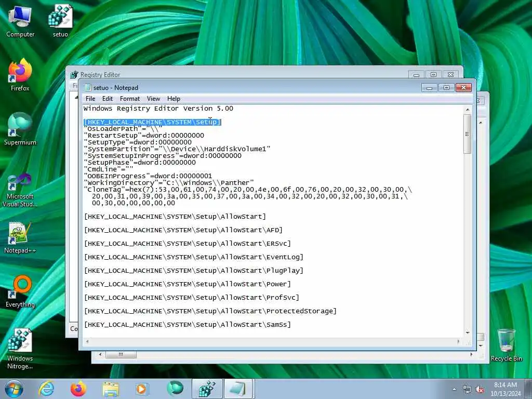Open the Recycle Bin
The width and height of the screenshot is (532, 399).
[506, 345]
